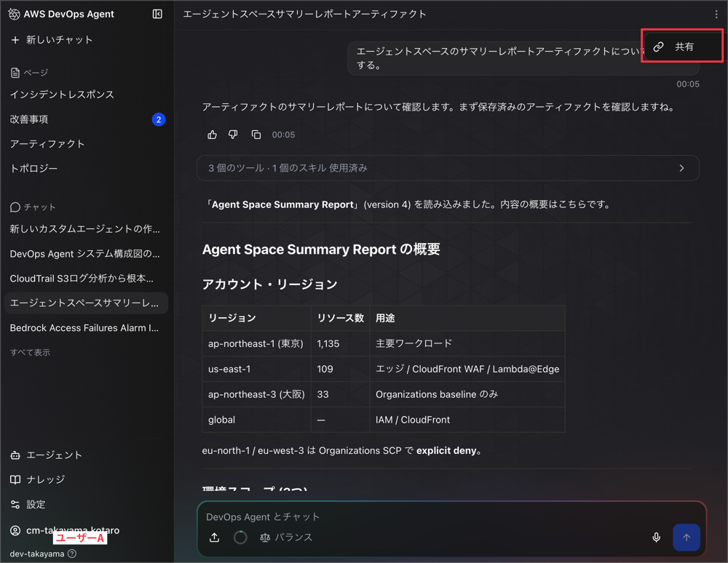Open the 改善事項 page

click(x=29, y=119)
